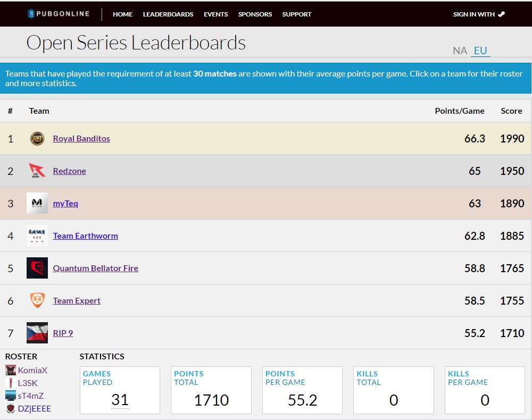
Task: Click the Points Per Game value 55.2 in statistics
Action: coord(302,400)
